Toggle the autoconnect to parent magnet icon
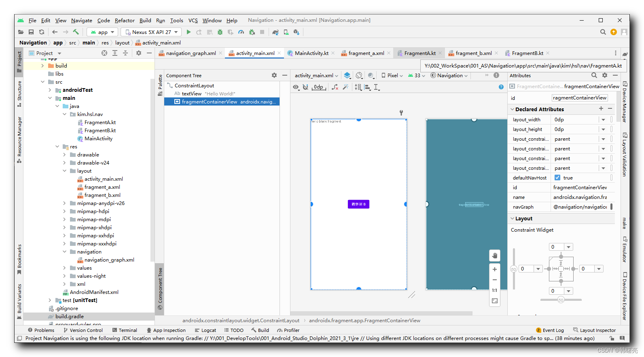Screen dimensions: 644x357 coord(306,87)
